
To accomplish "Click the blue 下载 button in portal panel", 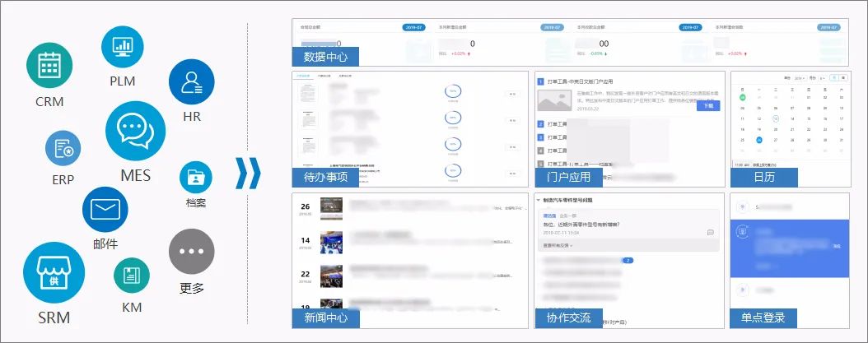I will pyautogui.click(x=708, y=106).
